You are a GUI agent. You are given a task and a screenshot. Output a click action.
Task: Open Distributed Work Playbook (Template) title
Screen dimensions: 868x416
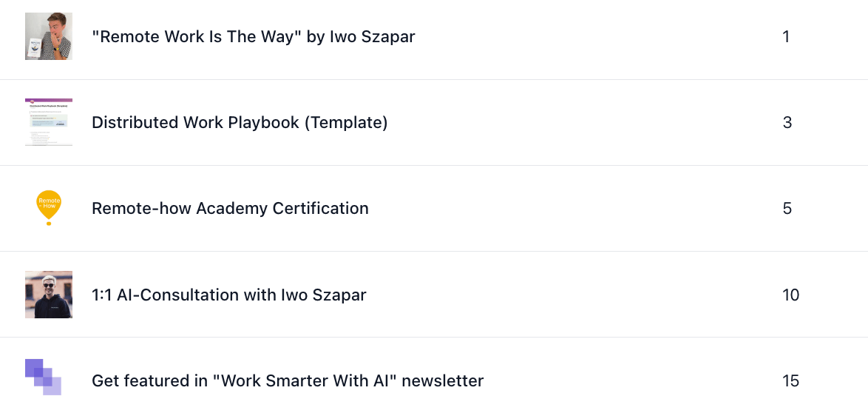tap(240, 122)
